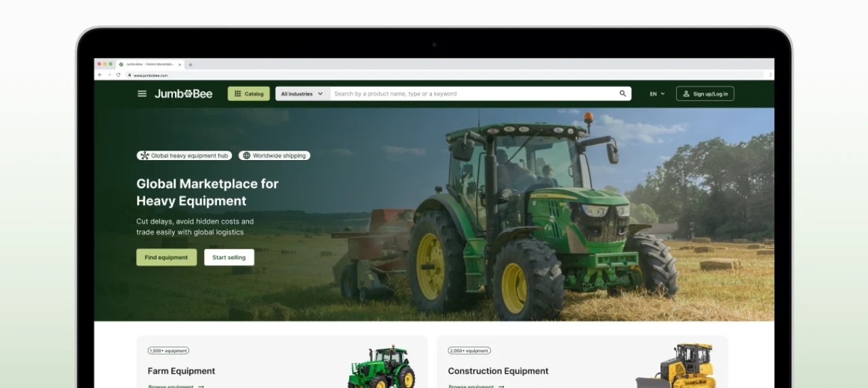Viewport: 868px width, 388px height.
Task: Expand the All industries dropdown
Action: [x=302, y=94]
